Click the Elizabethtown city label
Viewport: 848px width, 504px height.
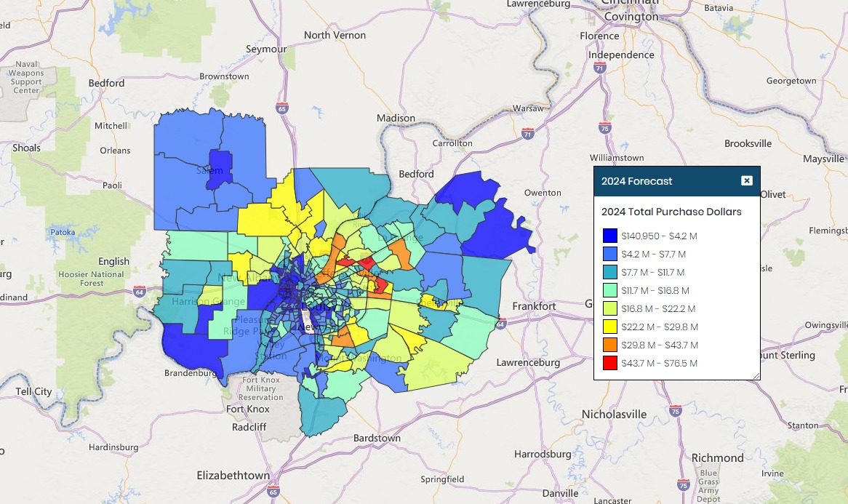(x=233, y=476)
